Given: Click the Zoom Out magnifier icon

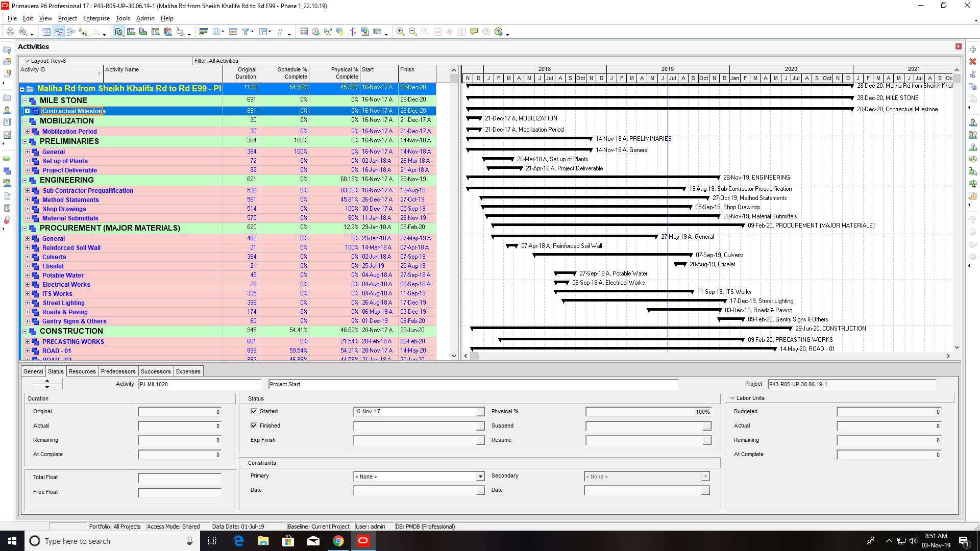Looking at the screenshot, I should pos(413,32).
